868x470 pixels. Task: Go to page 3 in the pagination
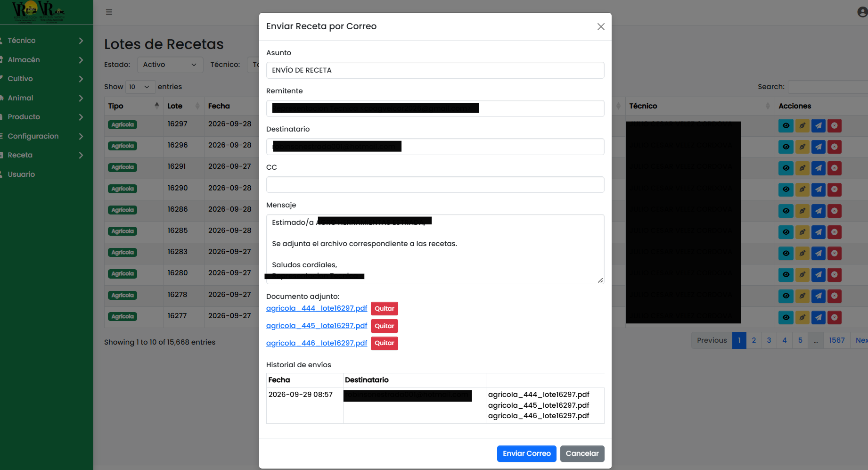pos(769,340)
